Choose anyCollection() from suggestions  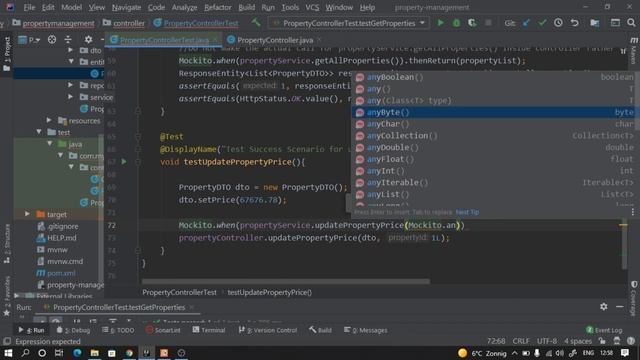(493, 136)
